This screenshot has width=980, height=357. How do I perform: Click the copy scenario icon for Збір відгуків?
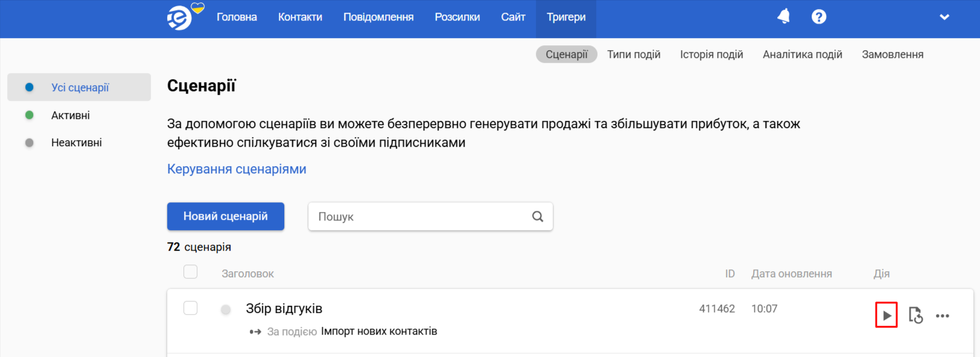[915, 315]
